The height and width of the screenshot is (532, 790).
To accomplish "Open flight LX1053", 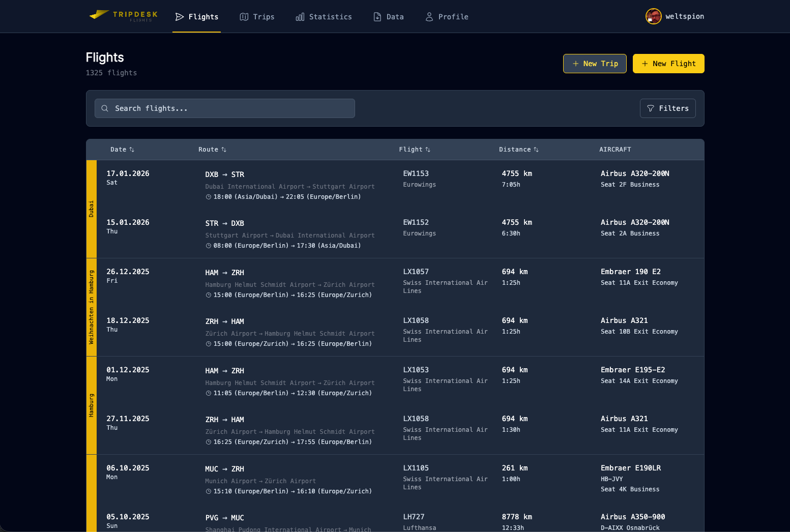I will click(x=416, y=370).
